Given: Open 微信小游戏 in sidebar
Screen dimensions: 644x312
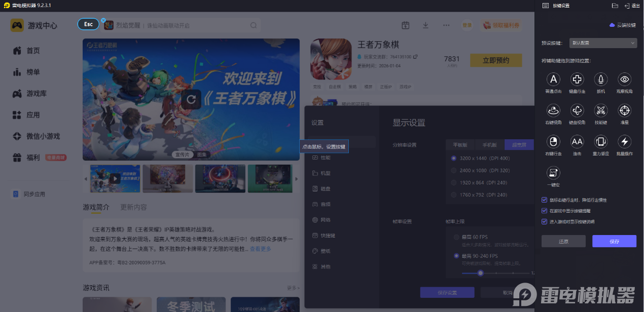Looking at the screenshot, I should coord(37,136).
